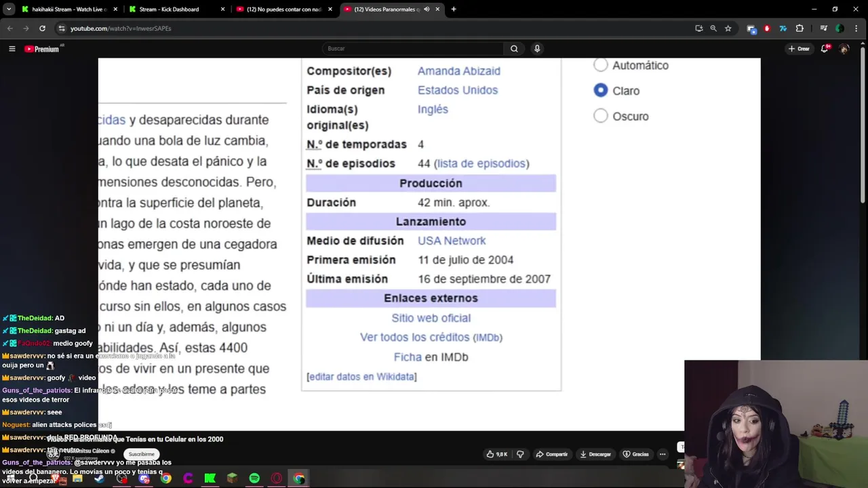
Task: Open the YouTube hamburger guide menu
Action: point(12,49)
